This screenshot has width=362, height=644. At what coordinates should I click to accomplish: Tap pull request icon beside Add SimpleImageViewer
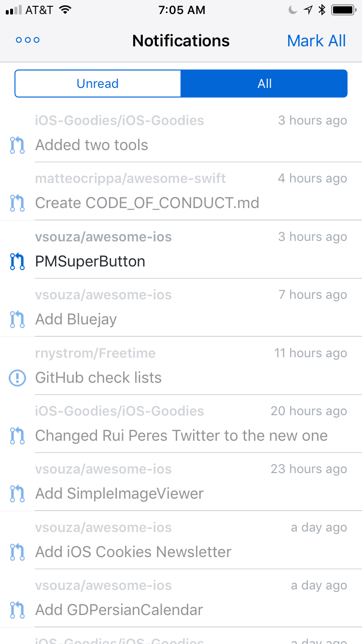(x=17, y=493)
